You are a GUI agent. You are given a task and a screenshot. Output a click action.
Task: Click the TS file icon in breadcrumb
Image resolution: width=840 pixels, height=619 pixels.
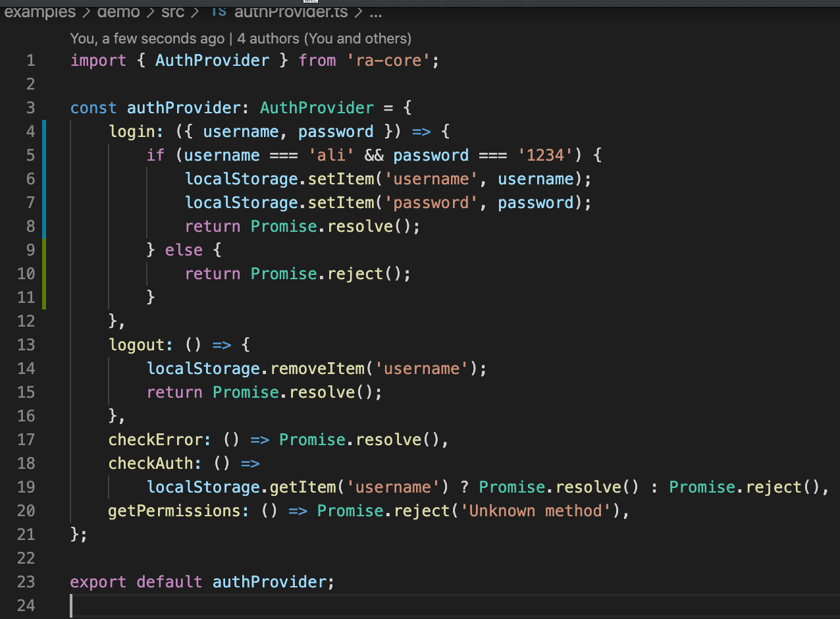click(218, 11)
